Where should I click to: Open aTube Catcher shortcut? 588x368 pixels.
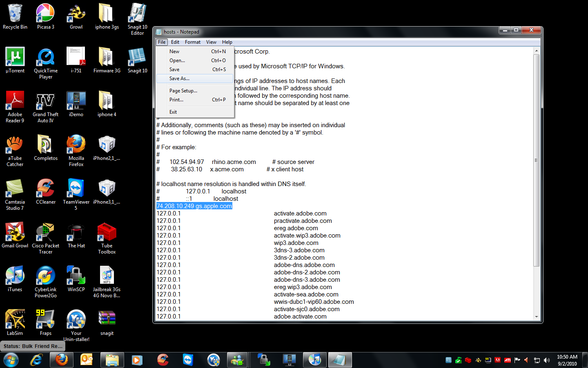(15, 150)
